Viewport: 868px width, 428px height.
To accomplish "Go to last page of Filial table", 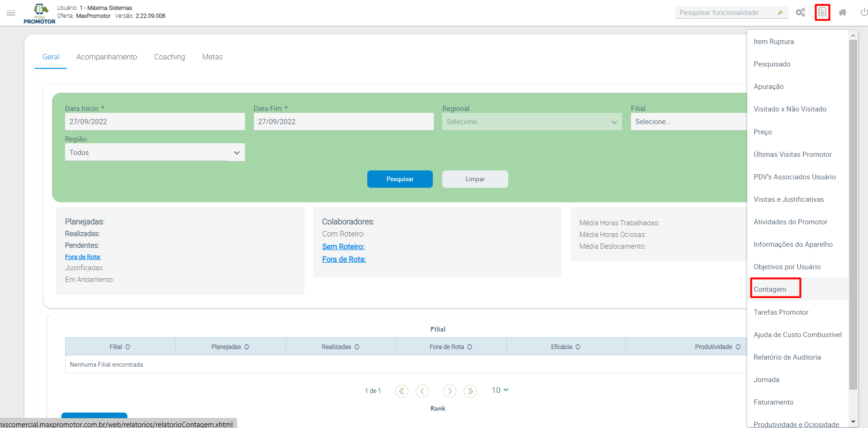I will [470, 391].
